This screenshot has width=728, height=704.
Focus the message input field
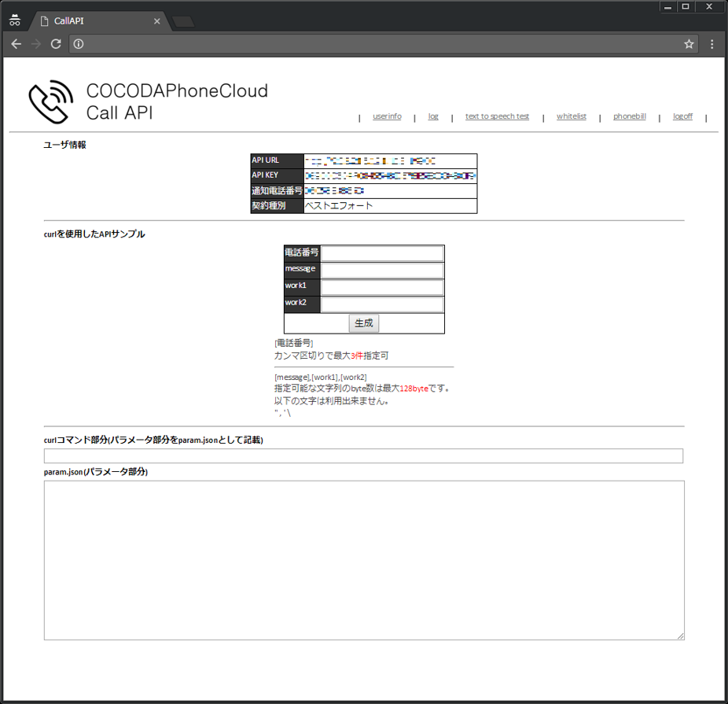[x=382, y=271]
